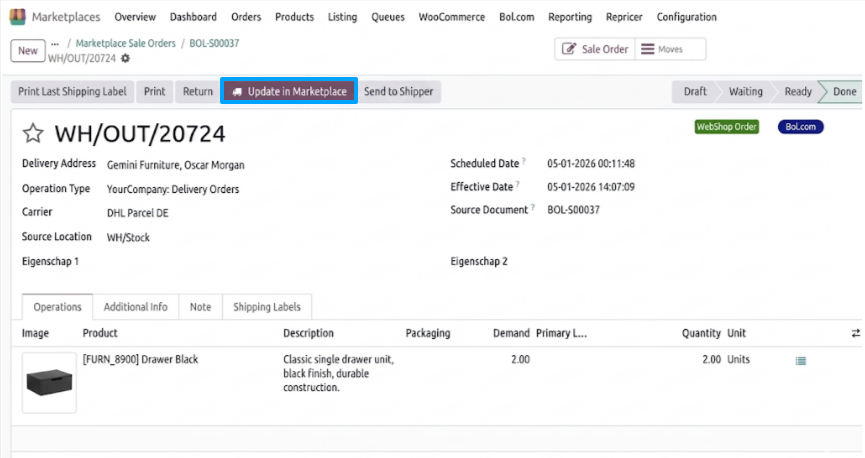
Task: Open the Drawer Black product image thumbnail
Action: [x=49, y=383]
